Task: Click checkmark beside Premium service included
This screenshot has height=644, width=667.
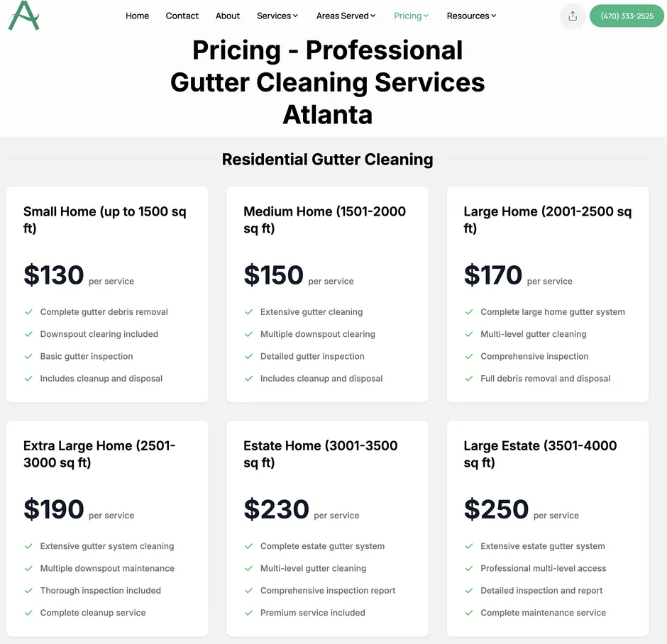Action: [x=249, y=613]
